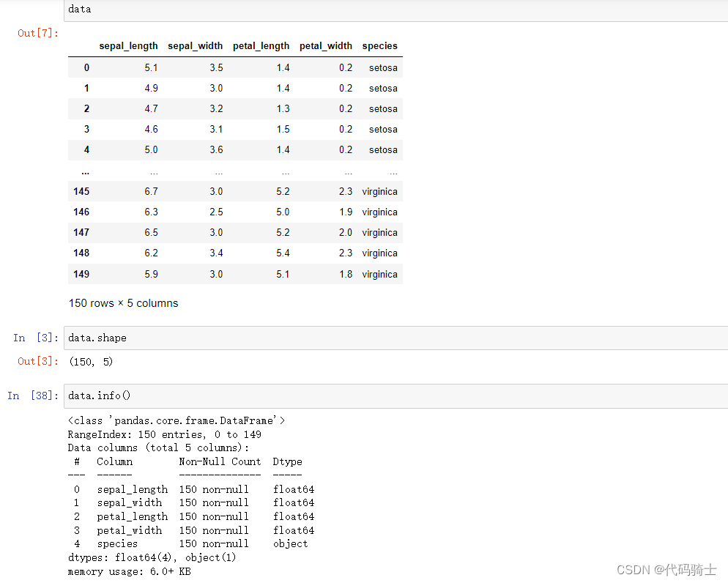Viewport: 728px width, 583px height.
Task: Click the '150 rows × 5 columns' summary
Action: pyautogui.click(x=124, y=303)
